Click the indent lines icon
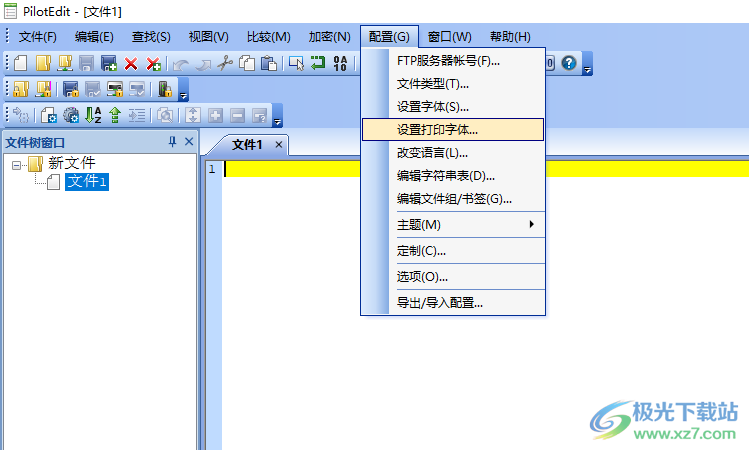This screenshot has width=749, height=450. (137, 115)
